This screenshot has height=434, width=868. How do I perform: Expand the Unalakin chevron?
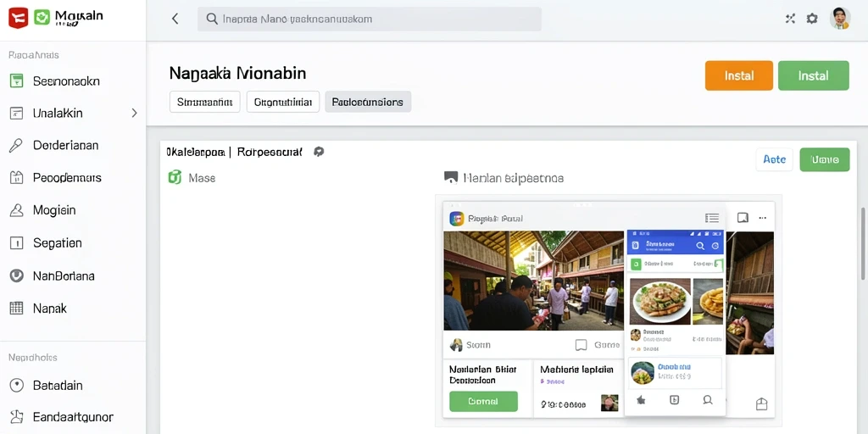134,113
